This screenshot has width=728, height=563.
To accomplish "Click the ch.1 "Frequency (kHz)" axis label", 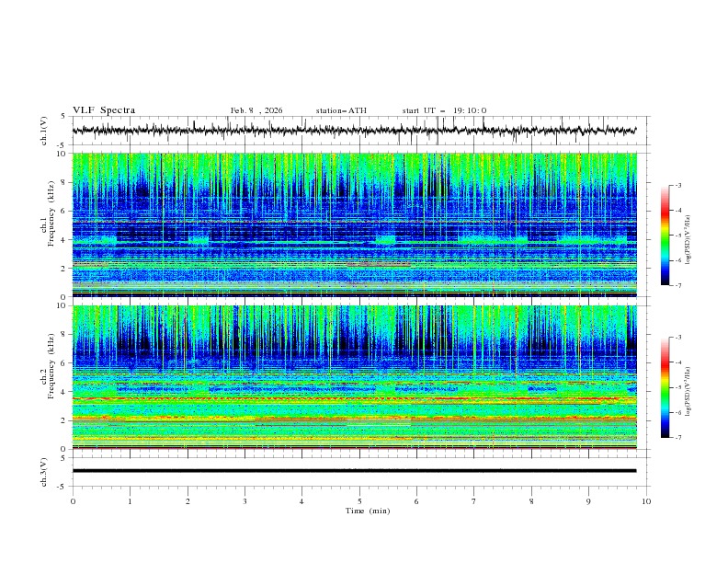I will click(51, 213).
